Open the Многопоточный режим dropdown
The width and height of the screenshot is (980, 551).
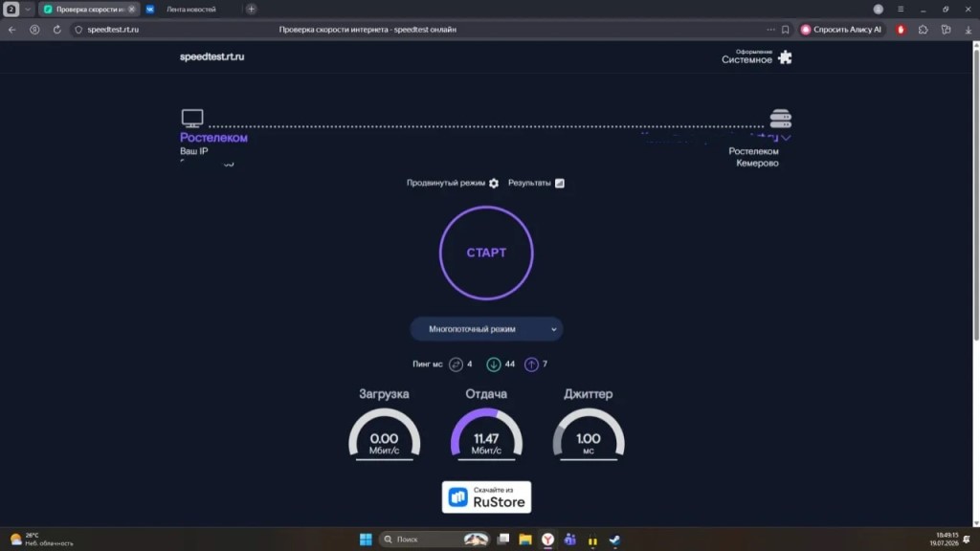[486, 329]
